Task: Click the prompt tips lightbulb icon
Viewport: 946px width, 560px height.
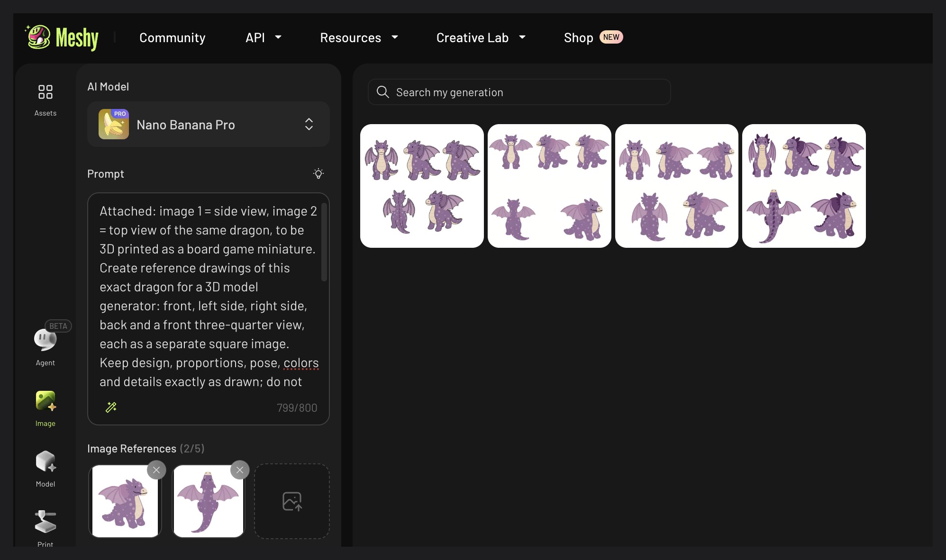Action: click(318, 173)
